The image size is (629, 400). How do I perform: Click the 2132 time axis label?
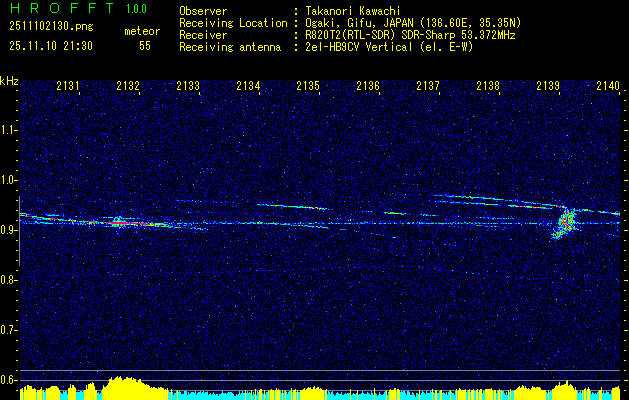pyautogui.click(x=128, y=85)
